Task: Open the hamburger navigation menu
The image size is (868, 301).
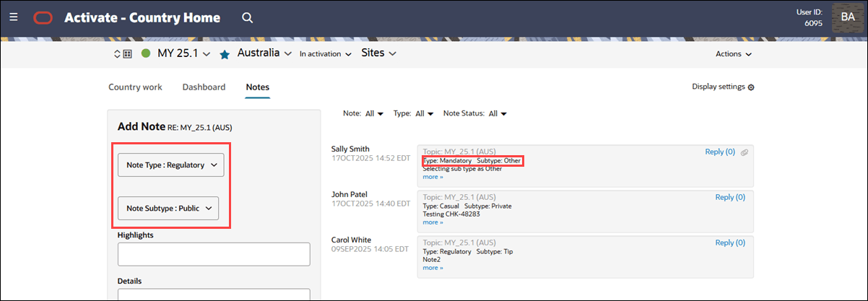Action: 14,17
